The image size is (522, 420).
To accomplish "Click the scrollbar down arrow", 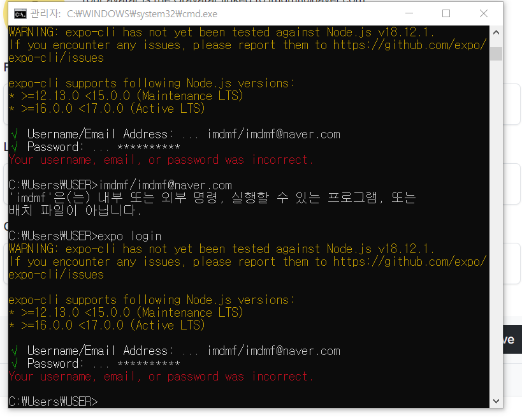I will point(496,401).
